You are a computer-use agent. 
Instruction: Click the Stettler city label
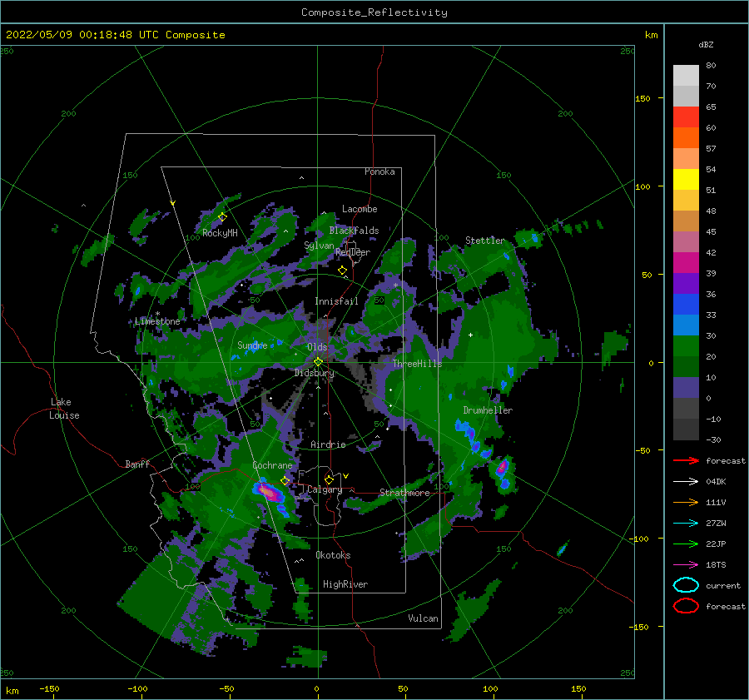[x=485, y=241]
